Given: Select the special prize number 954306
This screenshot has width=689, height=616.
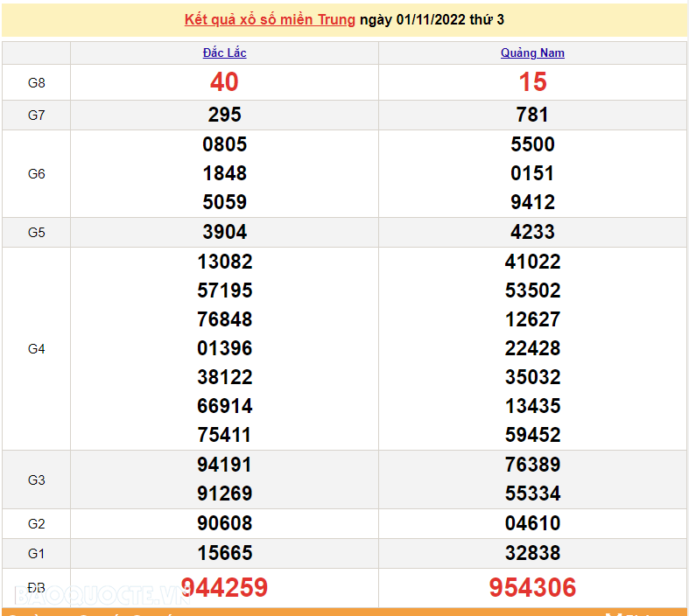Looking at the screenshot, I should tap(532, 587).
